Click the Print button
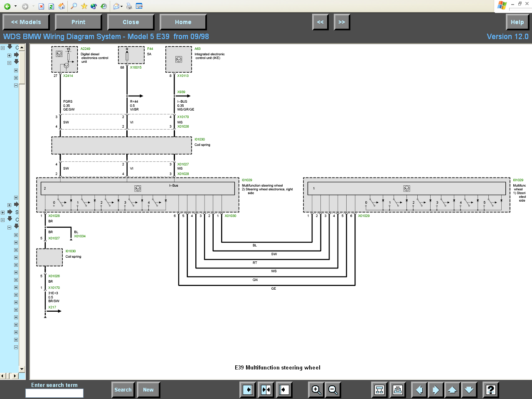Image resolution: width=532 pixels, height=399 pixels. click(x=79, y=22)
